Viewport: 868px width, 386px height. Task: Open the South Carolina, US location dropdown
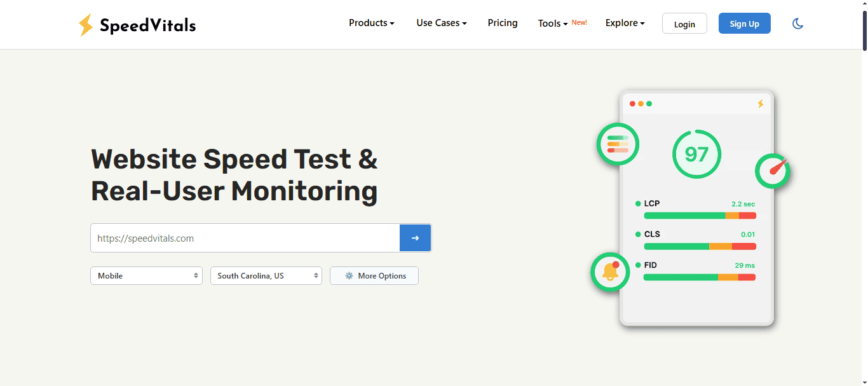266,276
